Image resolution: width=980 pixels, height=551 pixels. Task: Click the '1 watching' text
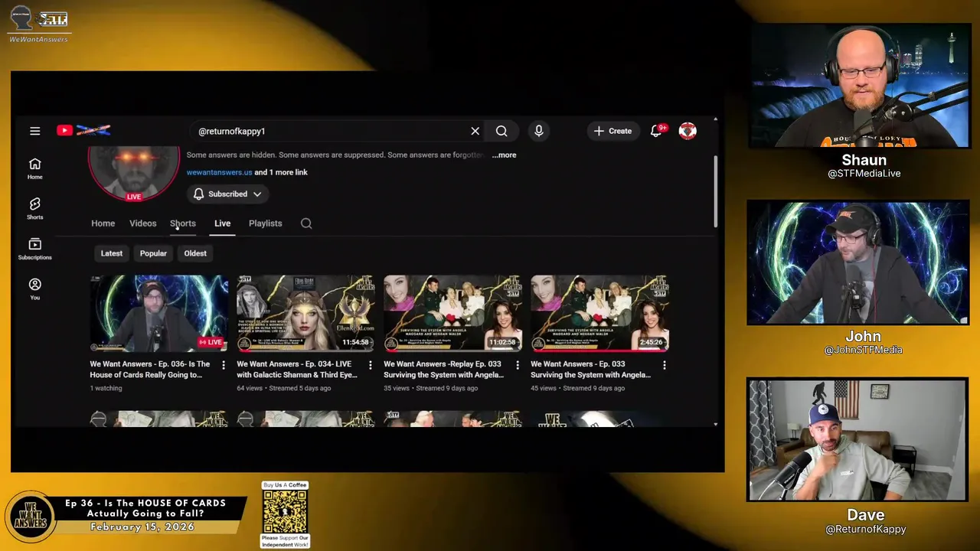[x=106, y=388]
